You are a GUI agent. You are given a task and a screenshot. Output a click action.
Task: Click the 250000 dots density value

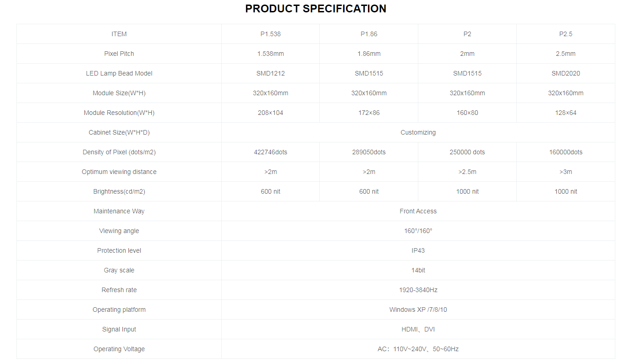point(467,152)
